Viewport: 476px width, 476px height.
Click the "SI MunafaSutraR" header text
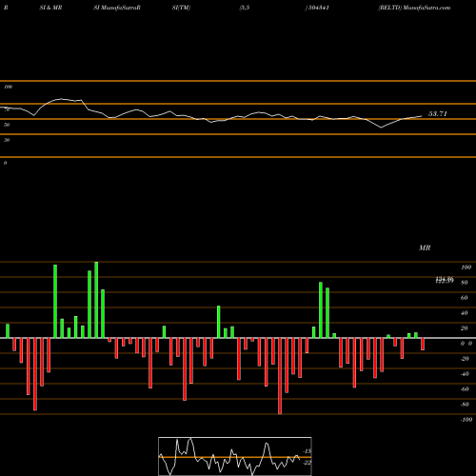click(117, 8)
